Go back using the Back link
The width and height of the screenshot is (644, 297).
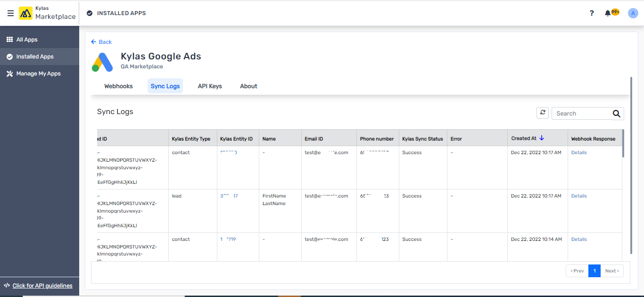click(x=101, y=42)
